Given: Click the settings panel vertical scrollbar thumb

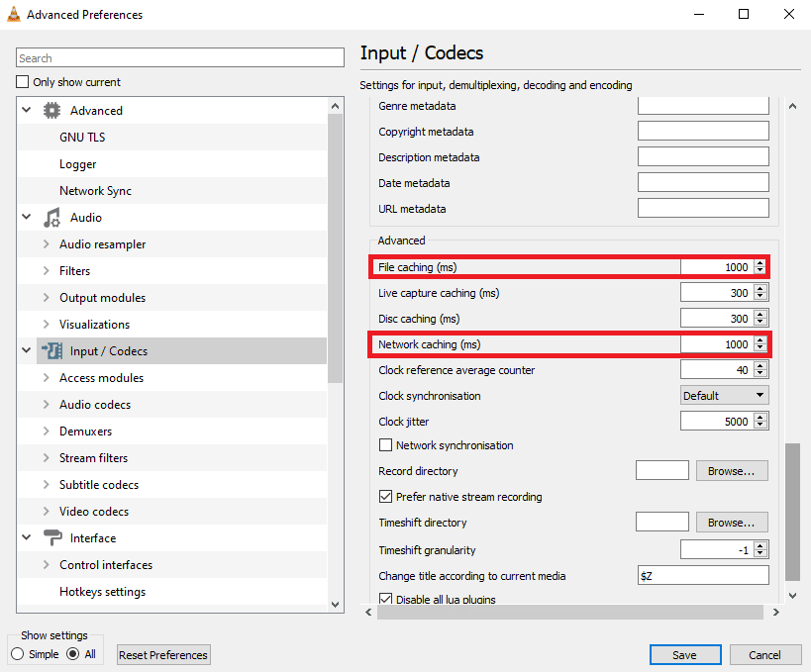Looking at the screenshot, I should (792, 512).
